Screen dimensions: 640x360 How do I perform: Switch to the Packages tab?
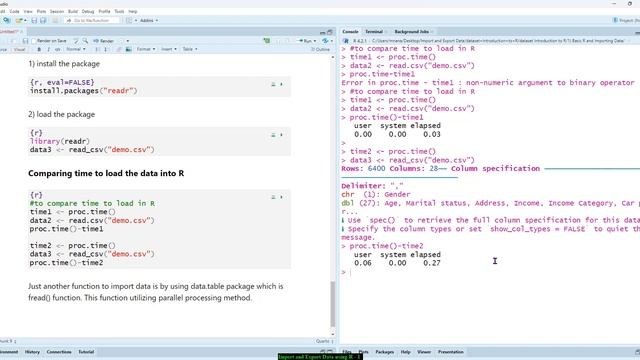[x=384, y=352]
